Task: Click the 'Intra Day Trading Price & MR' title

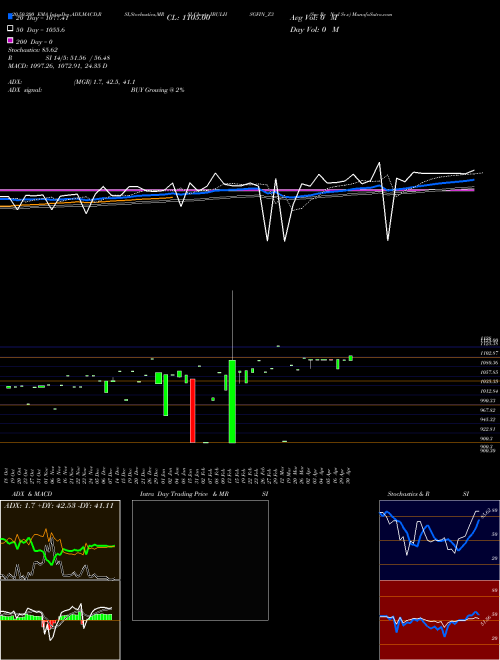Action: coord(184,494)
